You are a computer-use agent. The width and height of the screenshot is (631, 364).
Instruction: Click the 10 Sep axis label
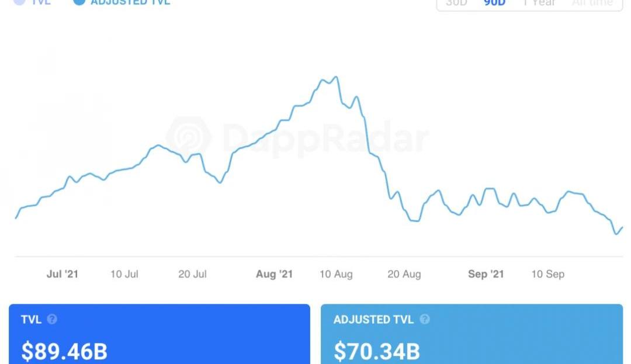(x=547, y=274)
